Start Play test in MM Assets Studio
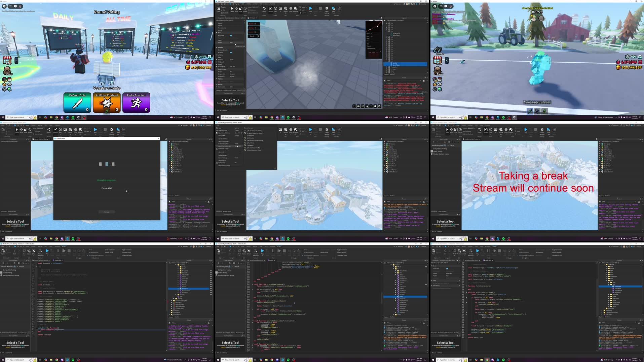 (310, 9)
